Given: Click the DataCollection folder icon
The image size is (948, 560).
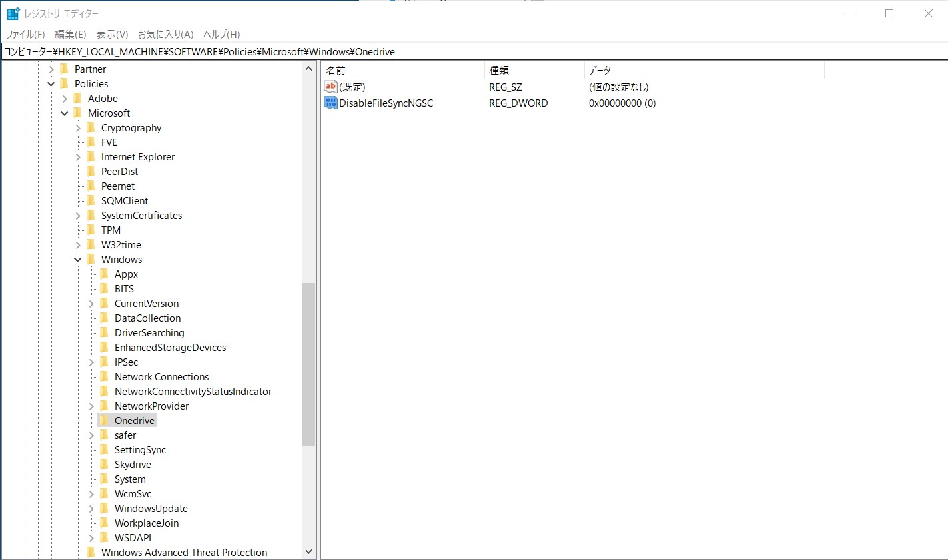Looking at the screenshot, I should pyautogui.click(x=104, y=318).
